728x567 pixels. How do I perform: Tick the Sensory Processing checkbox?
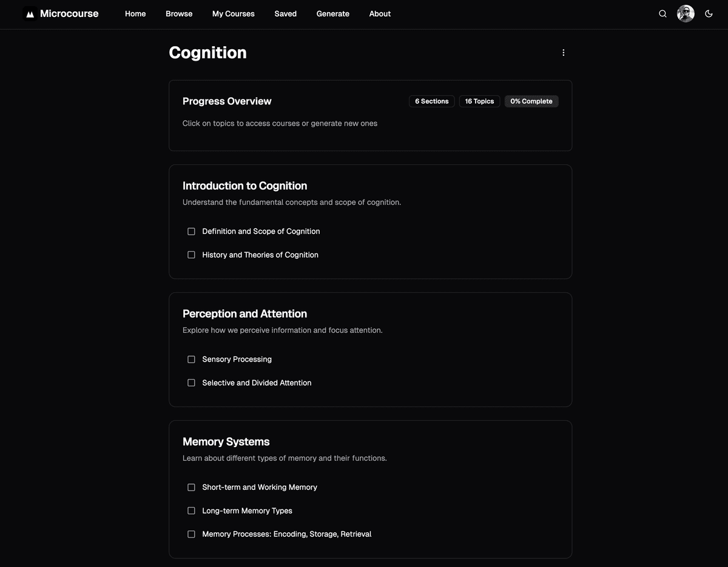coord(191,360)
